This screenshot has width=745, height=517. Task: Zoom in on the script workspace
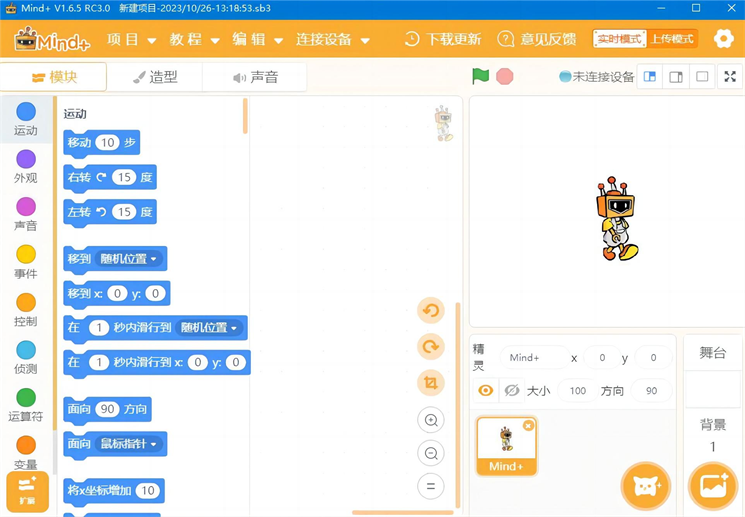[431, 420]
